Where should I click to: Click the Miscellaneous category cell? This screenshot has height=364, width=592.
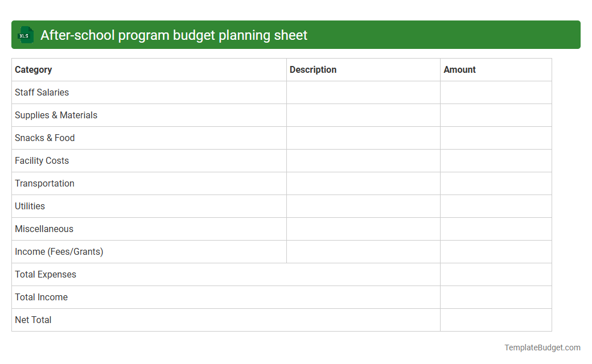(44, 229)
